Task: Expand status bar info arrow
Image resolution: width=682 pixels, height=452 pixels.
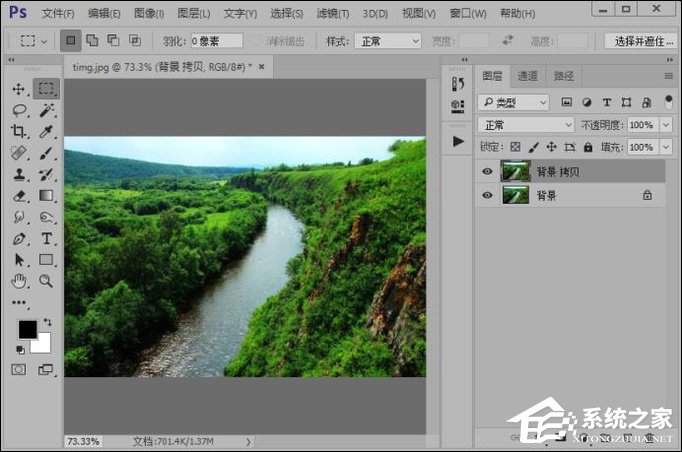Action: 248,442
